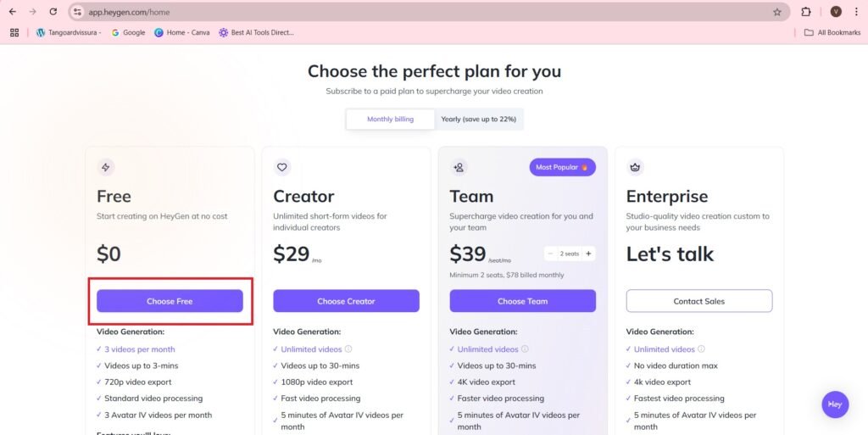Open the Chrome three-dot menu
Screen dimensions: 868x435
[856, 12]
